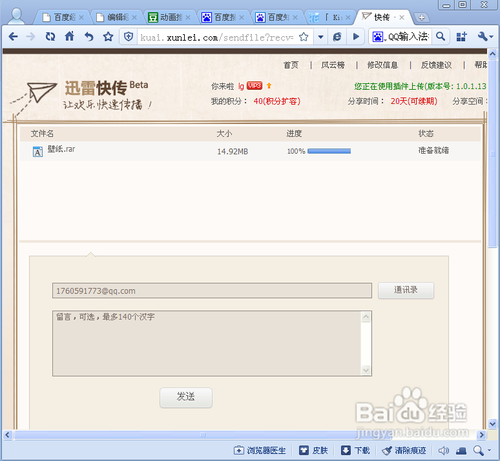Open the browser home page icon
Viewport: 500px width, 461px height.
pos(69,36)
